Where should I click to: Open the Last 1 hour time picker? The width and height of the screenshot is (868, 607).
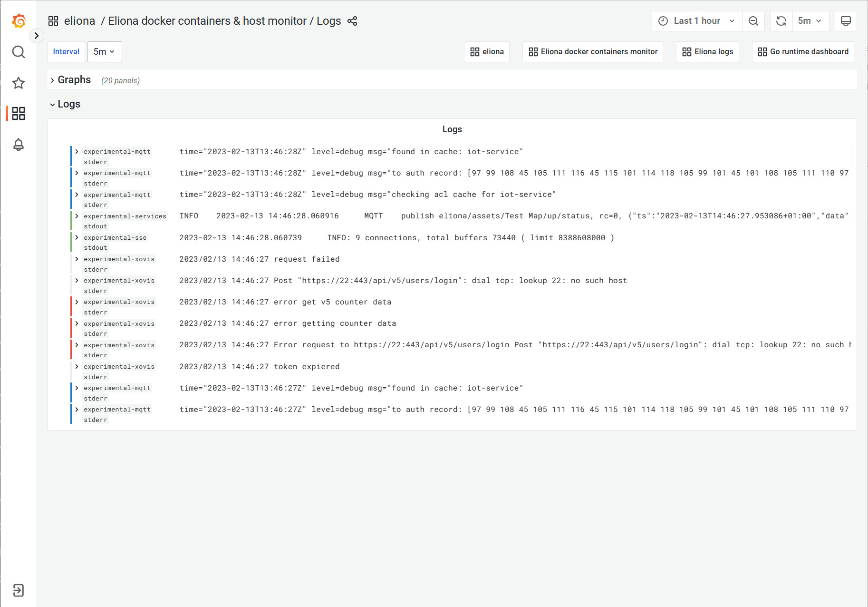click(696, 21)
